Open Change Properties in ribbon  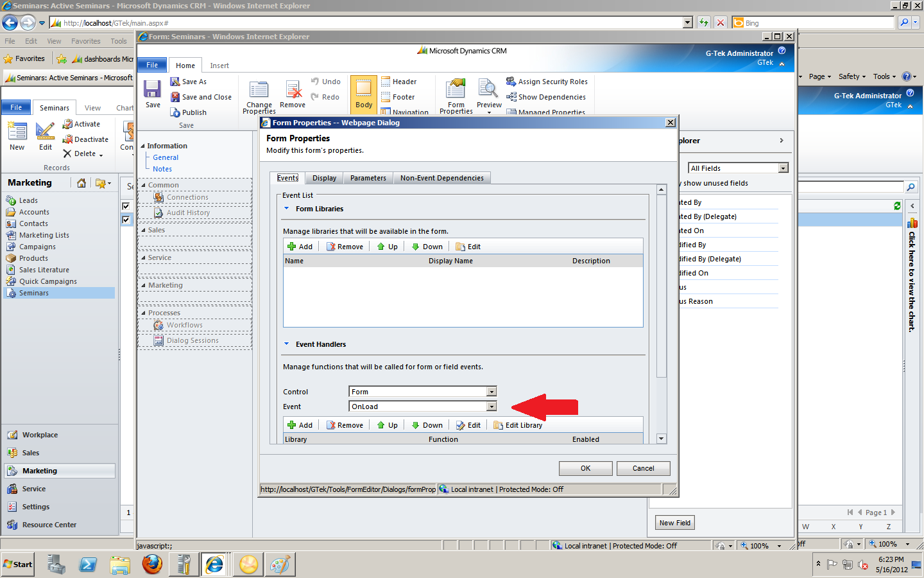[x=259, y=97]
